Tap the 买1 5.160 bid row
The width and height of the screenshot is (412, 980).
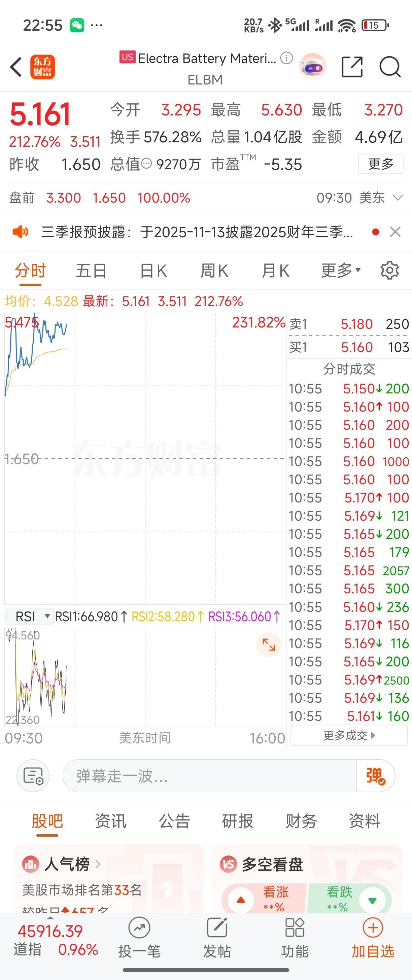pos(349,347)
